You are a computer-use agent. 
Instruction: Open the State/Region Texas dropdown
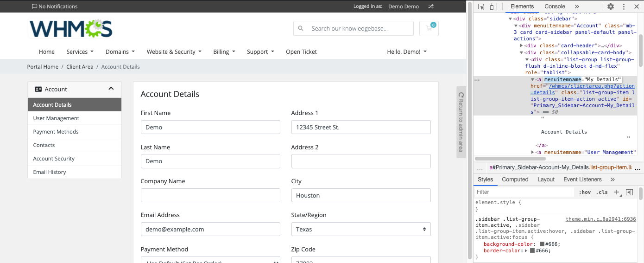361,229
